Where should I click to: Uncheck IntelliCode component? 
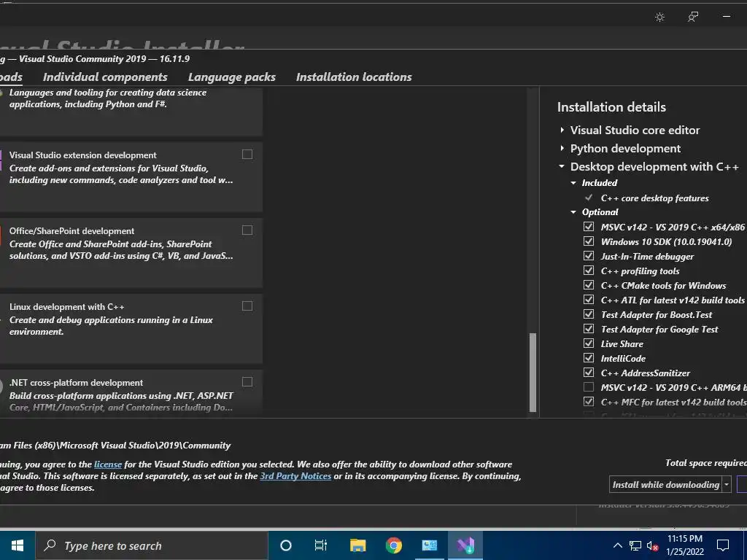pyautogui.click(x=589, y=357)
